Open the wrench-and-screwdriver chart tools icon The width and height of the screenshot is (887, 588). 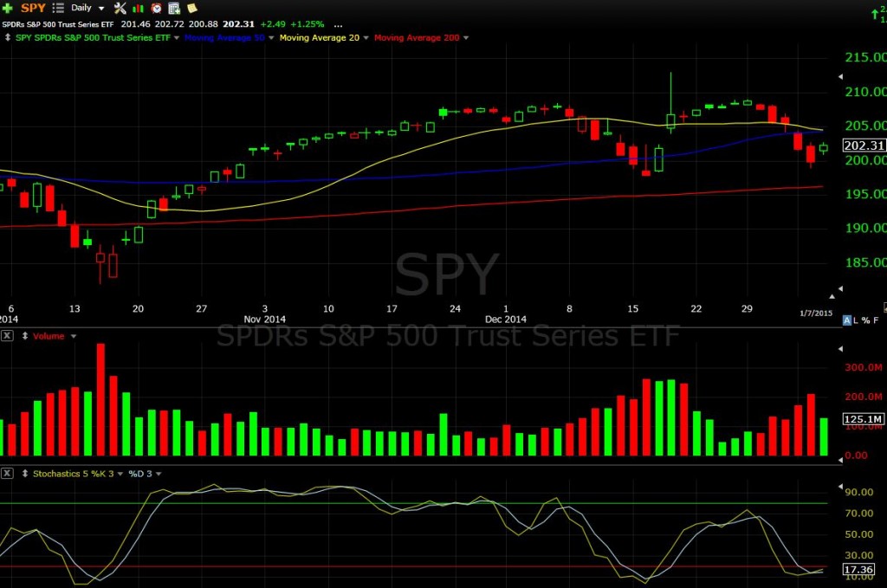120,8
